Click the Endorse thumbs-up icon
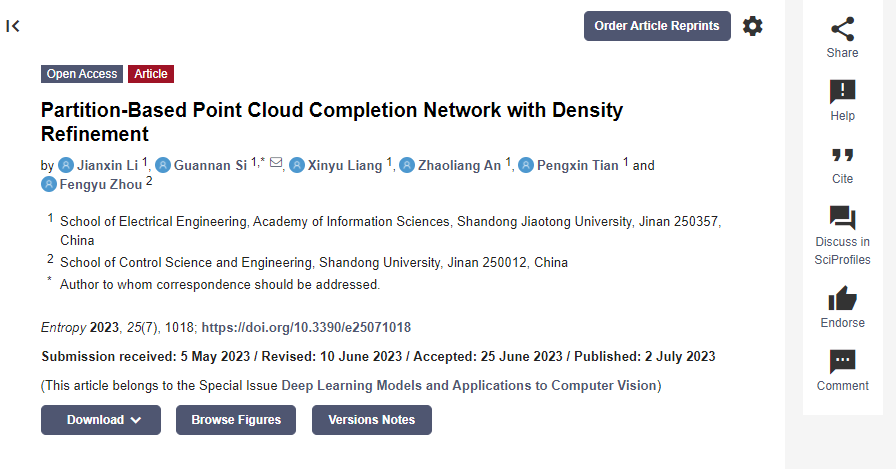The width and height of the screenshot is (896, 469). point(842,298)
